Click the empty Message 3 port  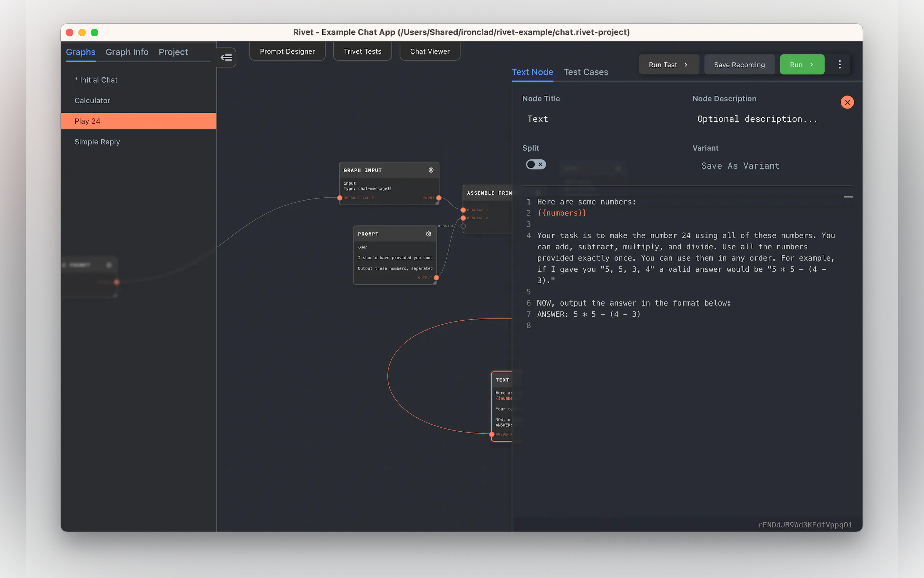(x=463, y=226)
